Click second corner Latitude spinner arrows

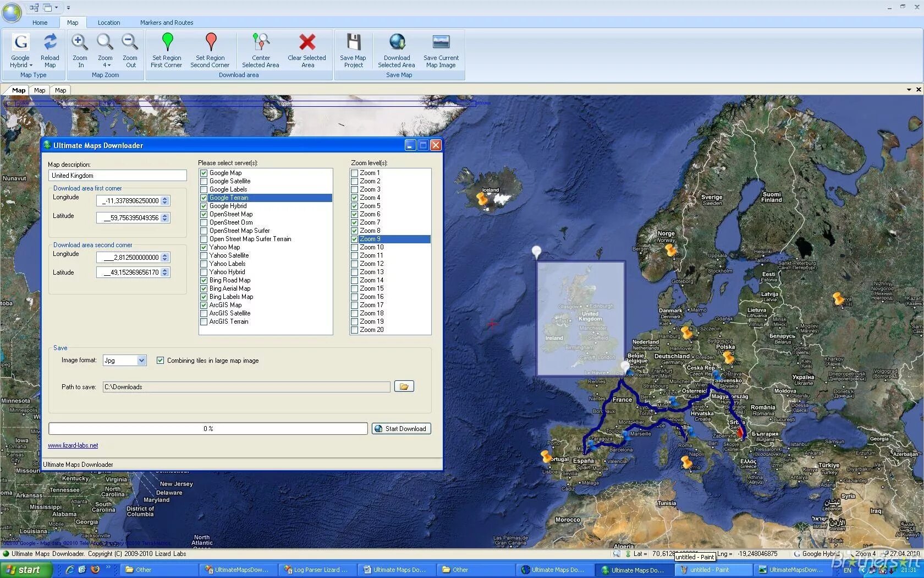(165, 272)
